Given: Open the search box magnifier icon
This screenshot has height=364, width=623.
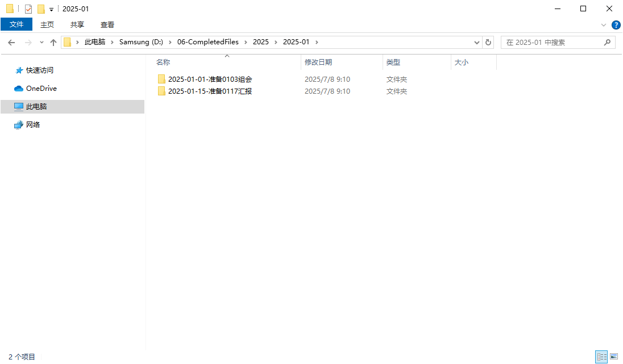Looking at the screenshot, I should [607, 41].
